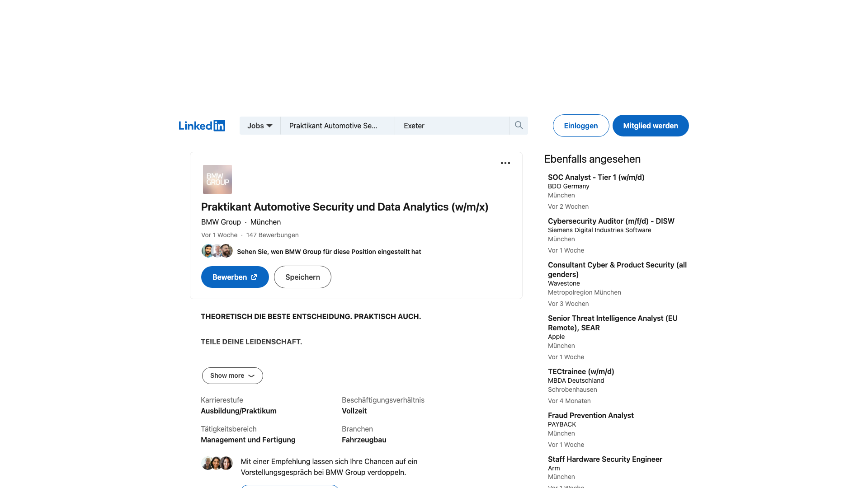Screen dimensions: 868x488
Task: Click 'Vor 4 Monaten' posting date
Action: tap(569, 401)
